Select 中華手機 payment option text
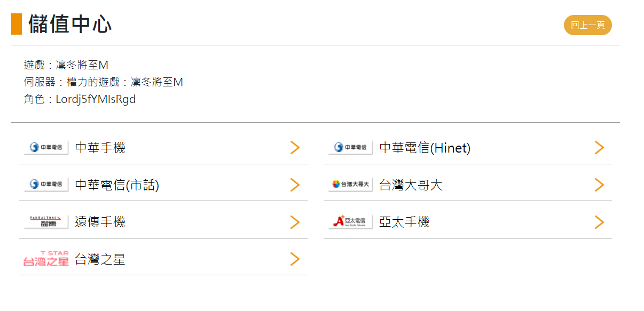 point(100,148)
